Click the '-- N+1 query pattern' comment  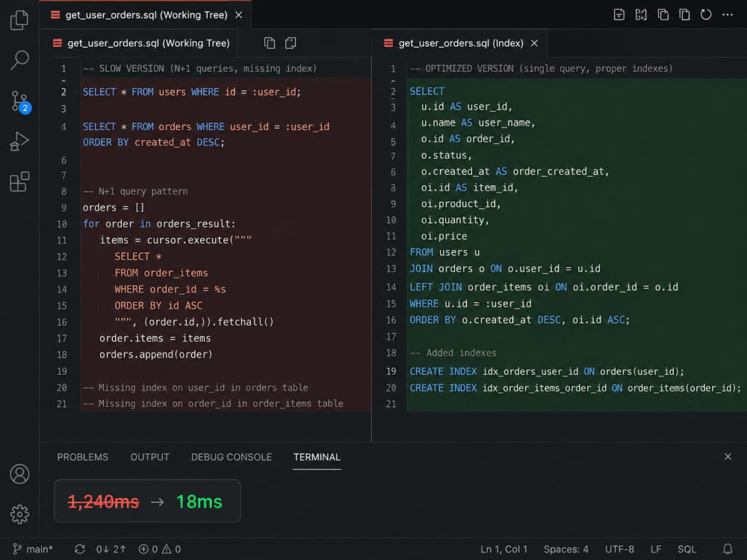pyautogui.click(x=135, y=191)
